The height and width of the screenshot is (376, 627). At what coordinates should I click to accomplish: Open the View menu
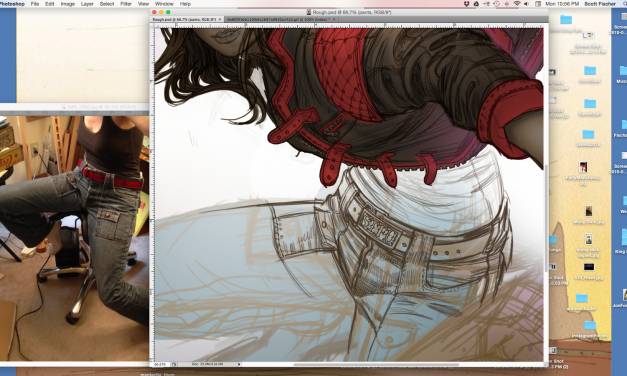[x=143, y=4]
